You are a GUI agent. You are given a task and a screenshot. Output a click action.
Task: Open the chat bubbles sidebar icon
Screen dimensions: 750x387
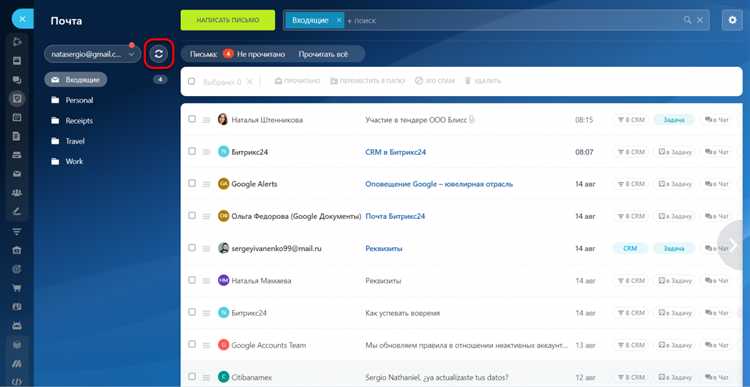click(17, 80)
